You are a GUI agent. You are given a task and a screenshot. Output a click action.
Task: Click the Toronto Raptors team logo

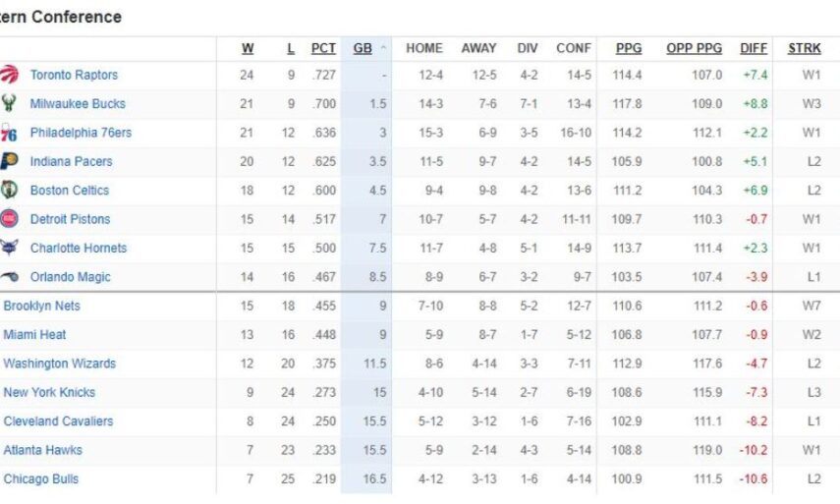point(10,75)
